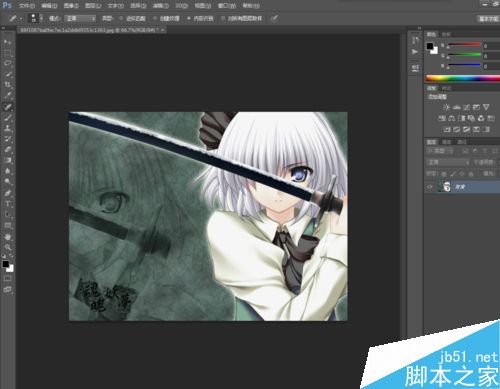Click the foreground color swatch in Color panel
The width and height of the screenshot is (500, 389).
pyautogui.click(x=430, y=46)
